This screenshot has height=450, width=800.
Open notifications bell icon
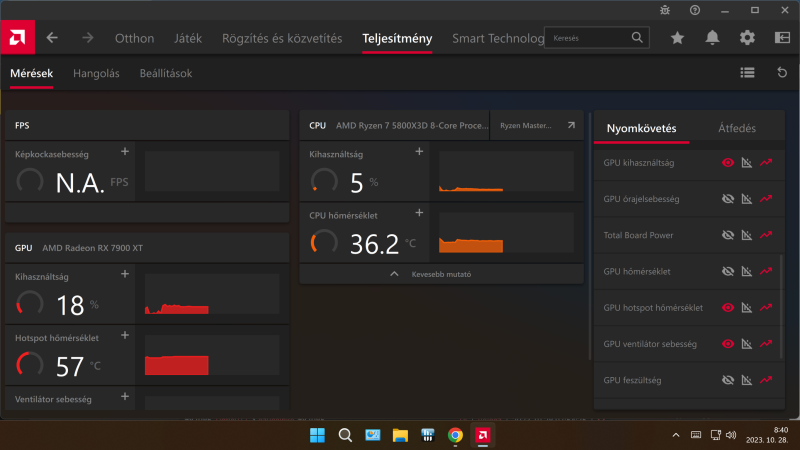pyautogui.click(x=712, y=38)
